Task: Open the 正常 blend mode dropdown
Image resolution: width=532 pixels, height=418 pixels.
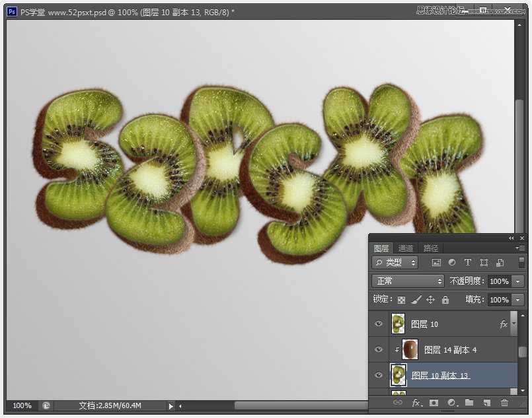Action: pyautogui.click(x=408, y=281)
